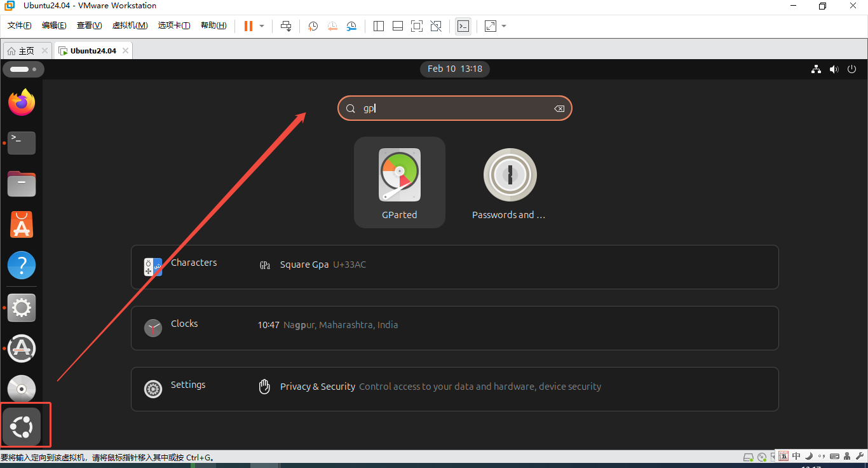Toggle the VMware console view button
The image size is (868, 468).
point(463,26)
